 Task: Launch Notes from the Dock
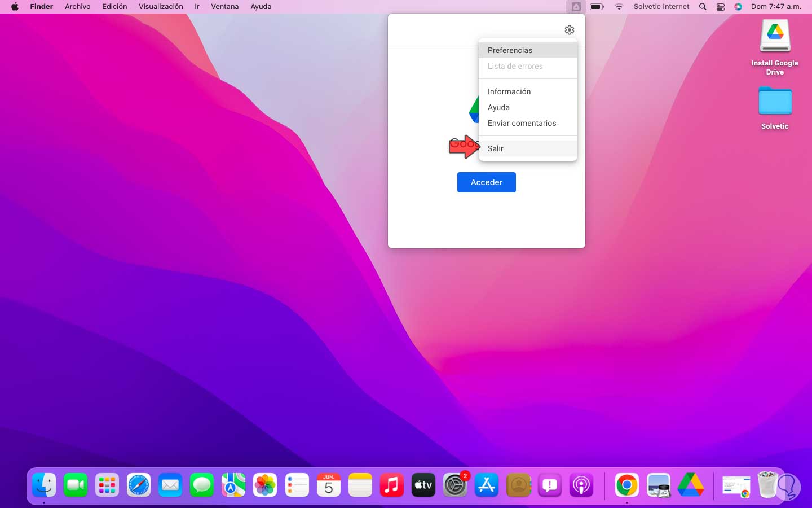[360, 485]
